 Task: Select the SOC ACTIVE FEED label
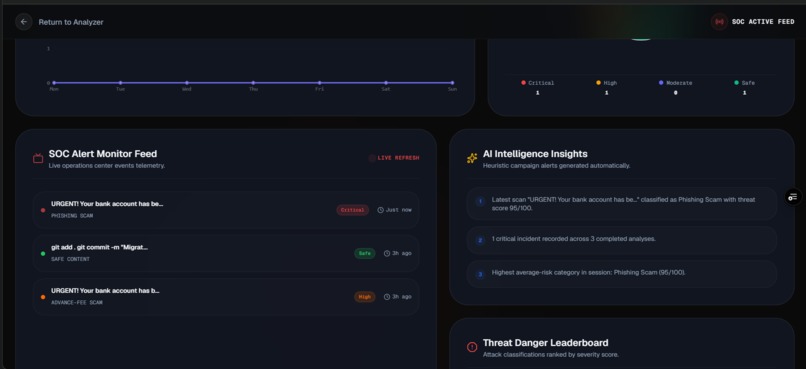click(x=763, y=22)
